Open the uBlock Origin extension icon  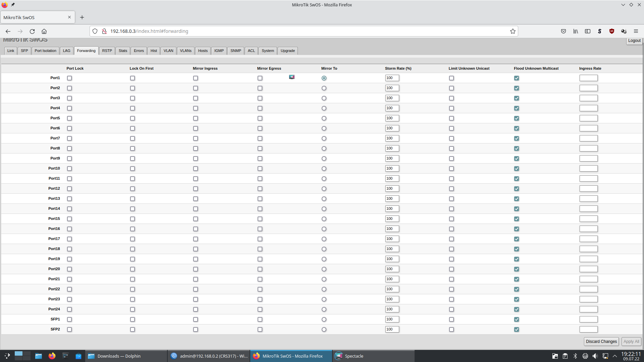point(611,31)
